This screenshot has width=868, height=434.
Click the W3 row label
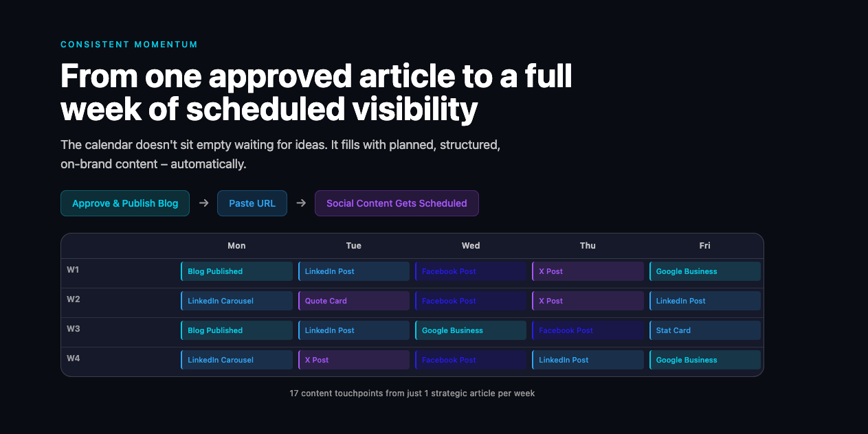(x=73, y=328)
